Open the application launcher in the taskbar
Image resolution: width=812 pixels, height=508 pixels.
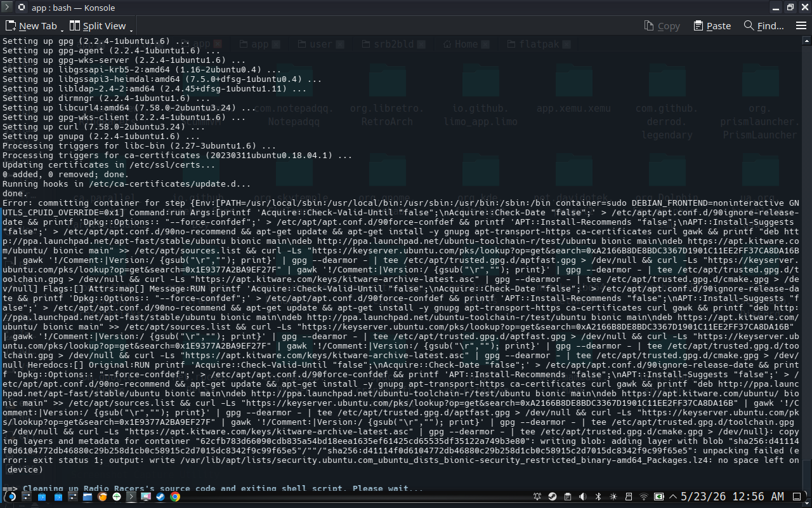(11, 497)
